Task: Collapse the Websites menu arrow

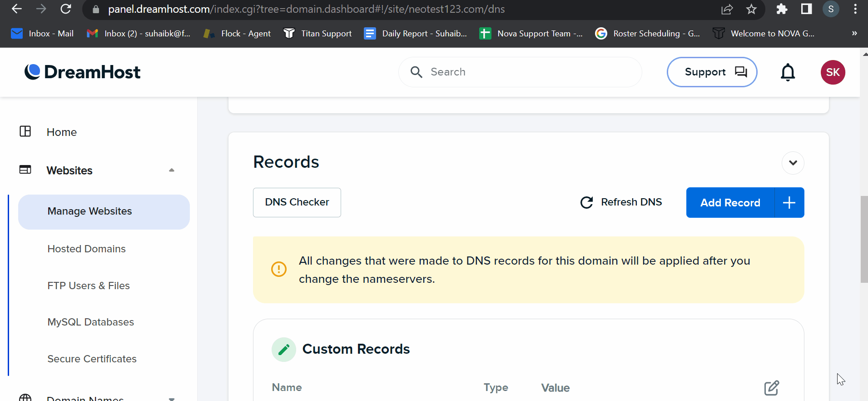Action: (x=172, y=170)
